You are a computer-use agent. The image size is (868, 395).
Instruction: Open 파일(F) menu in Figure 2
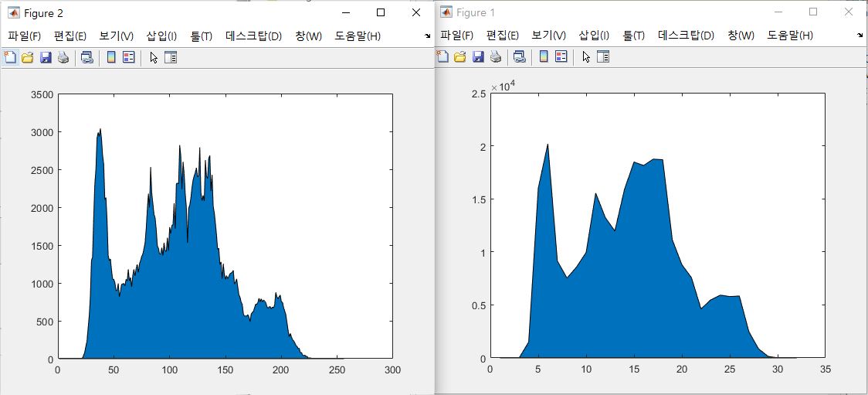pos(25,36)
